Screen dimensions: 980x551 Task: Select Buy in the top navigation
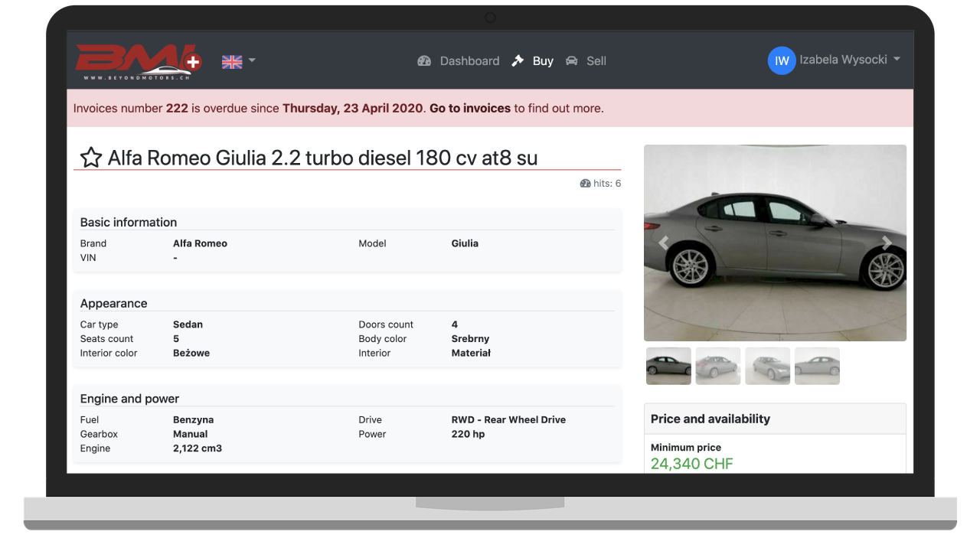click(542, 60)
